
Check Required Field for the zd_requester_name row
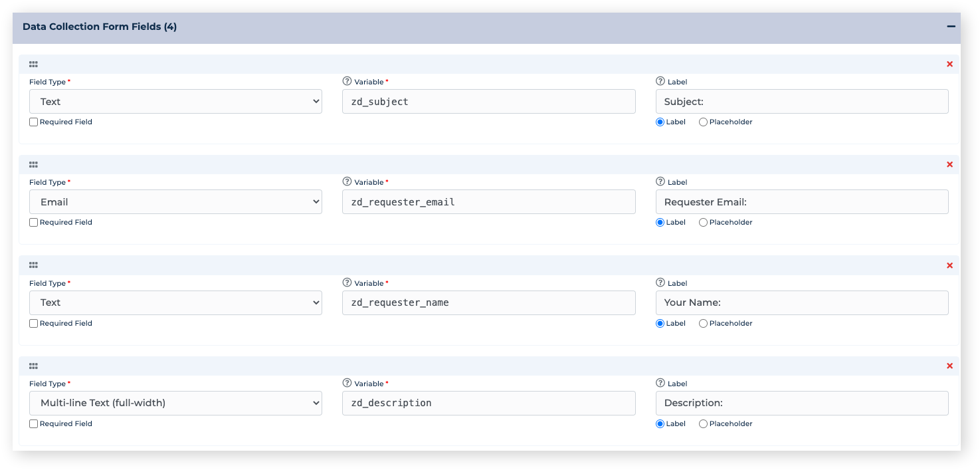coord(34,324)
